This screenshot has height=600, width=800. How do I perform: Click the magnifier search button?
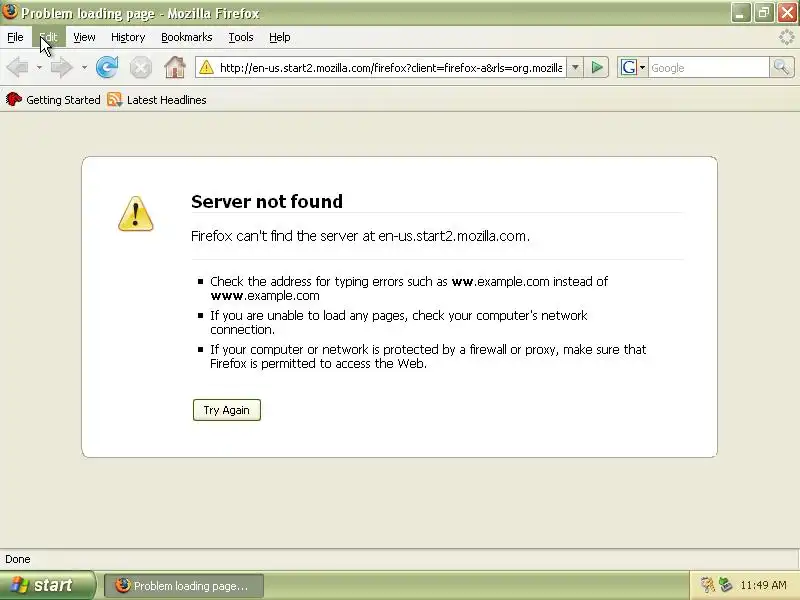[x=782, y=67]
